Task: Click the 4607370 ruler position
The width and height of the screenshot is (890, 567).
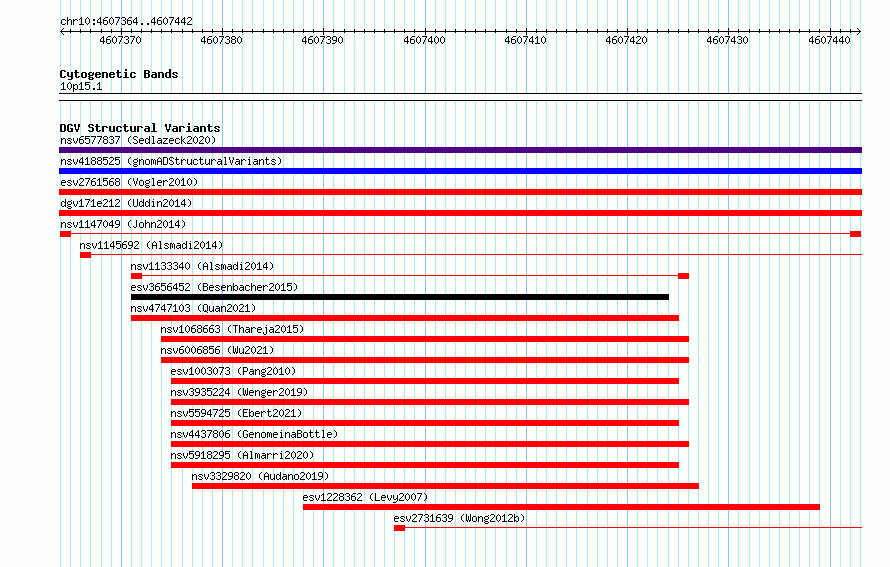Action: pos(120,40)
